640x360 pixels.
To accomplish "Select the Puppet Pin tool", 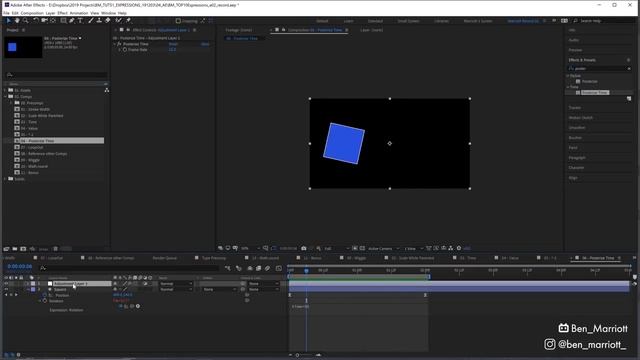I will 128,20.
